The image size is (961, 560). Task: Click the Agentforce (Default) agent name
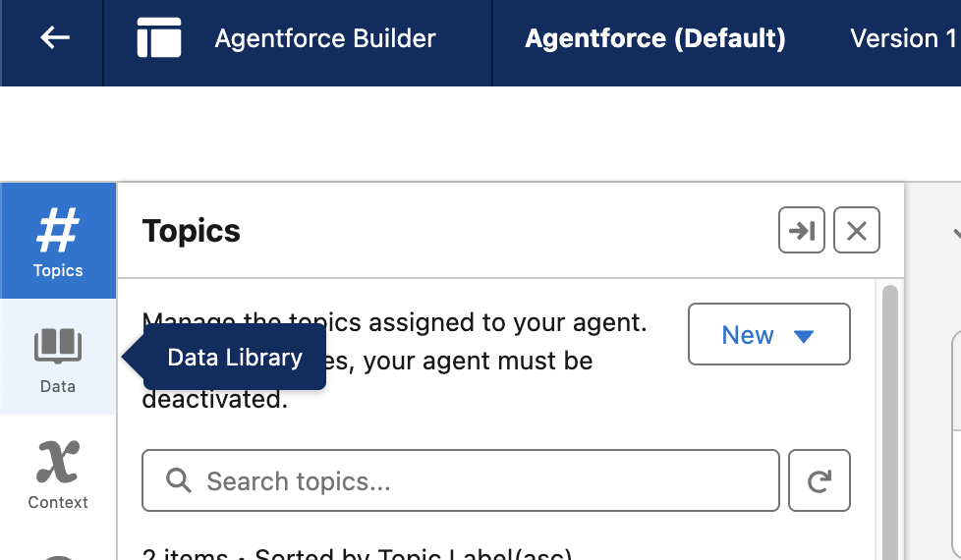click(x=655, y=38)
